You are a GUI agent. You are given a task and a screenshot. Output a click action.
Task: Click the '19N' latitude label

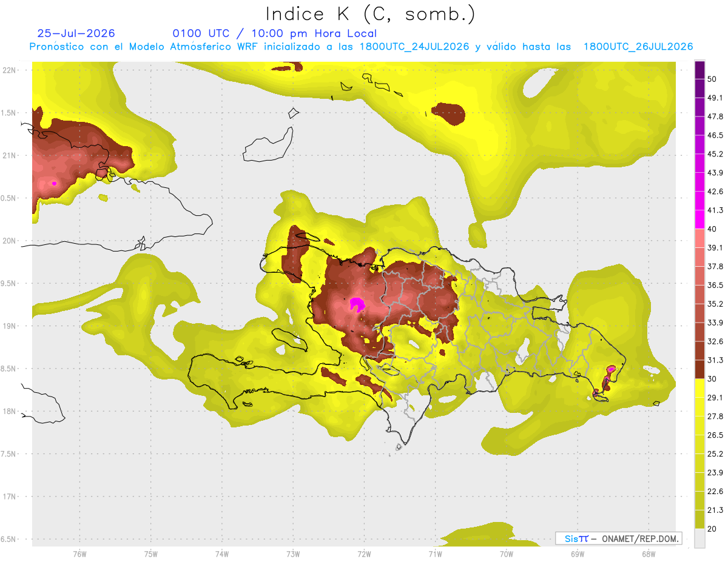click(9, 326)
